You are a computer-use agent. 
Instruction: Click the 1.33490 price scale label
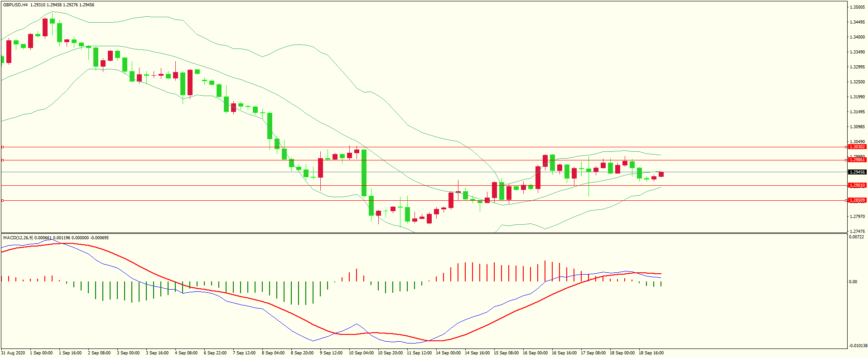(x=858, y=52)
